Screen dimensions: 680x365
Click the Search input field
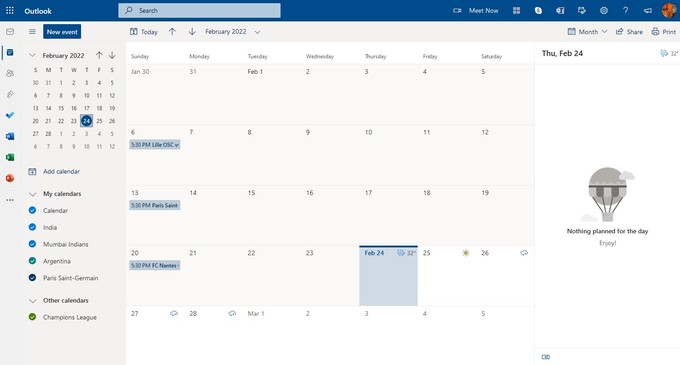(x=199, y=10)
